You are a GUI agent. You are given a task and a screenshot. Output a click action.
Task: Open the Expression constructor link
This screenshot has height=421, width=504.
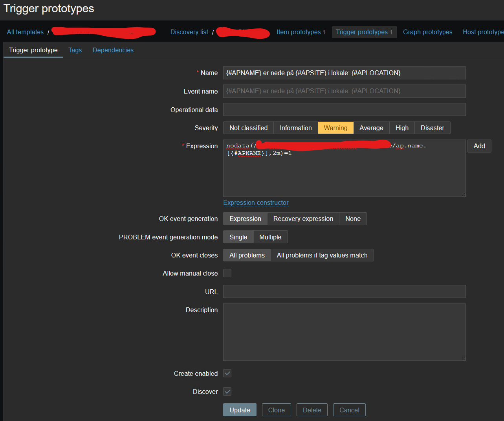(x=256, y=203)
